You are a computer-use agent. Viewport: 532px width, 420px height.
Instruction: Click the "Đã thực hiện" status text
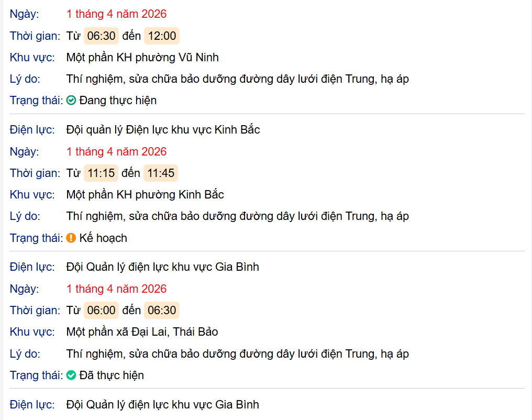point(112,375)
